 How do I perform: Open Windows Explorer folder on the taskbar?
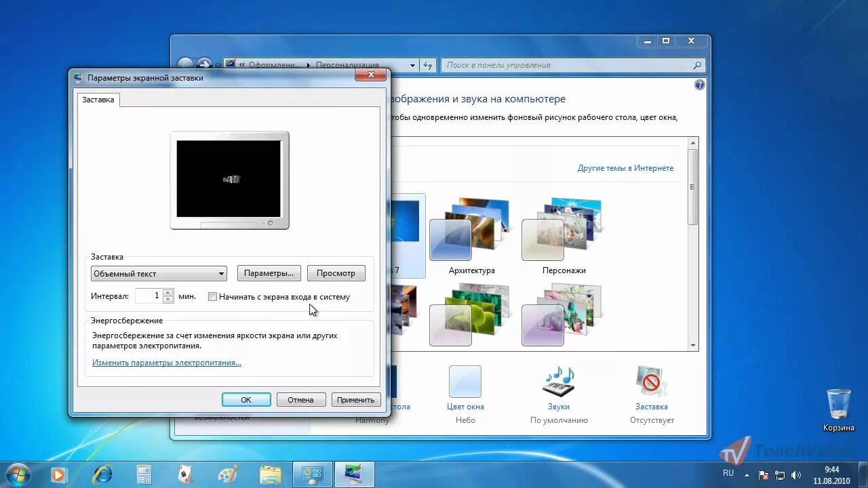[x=270, y=474]
